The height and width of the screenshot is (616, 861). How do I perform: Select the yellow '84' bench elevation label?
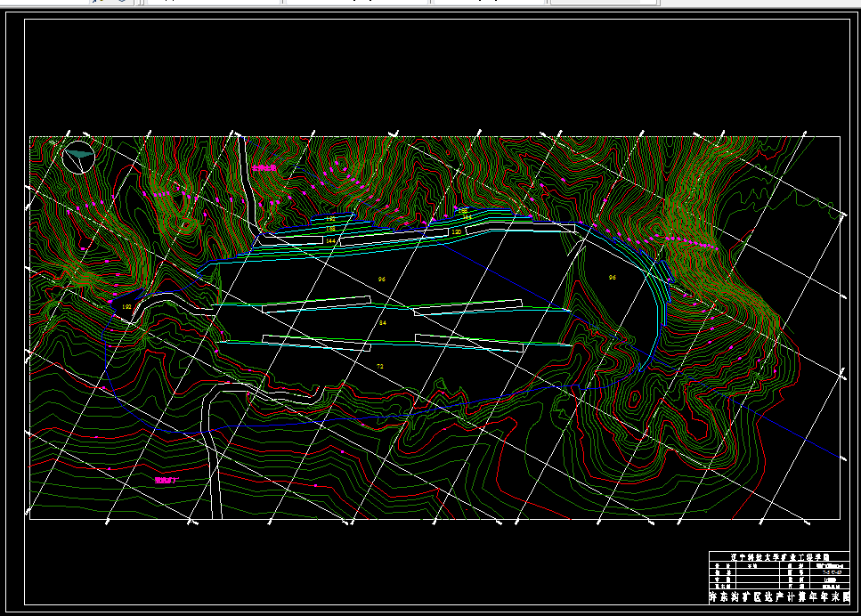pyautogui.click(x=382, y=323)
